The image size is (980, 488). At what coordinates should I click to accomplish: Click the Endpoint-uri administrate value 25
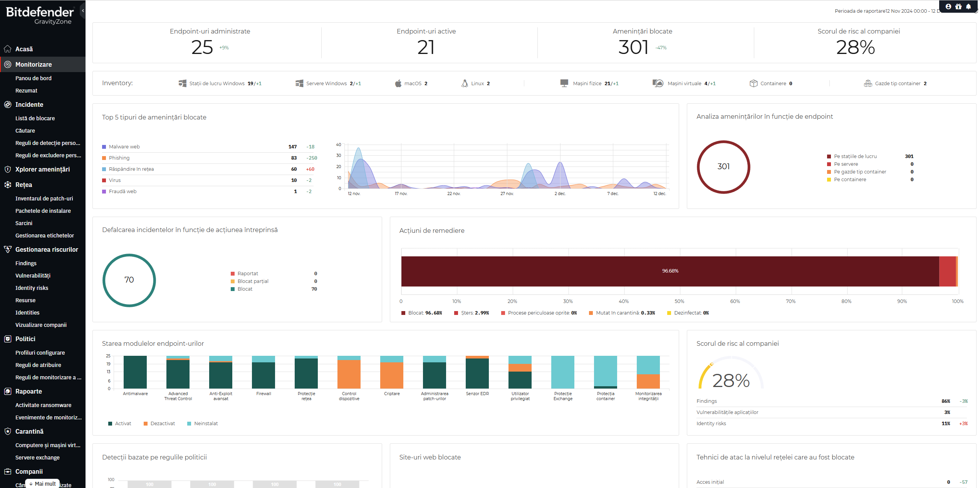pos(202,47)
